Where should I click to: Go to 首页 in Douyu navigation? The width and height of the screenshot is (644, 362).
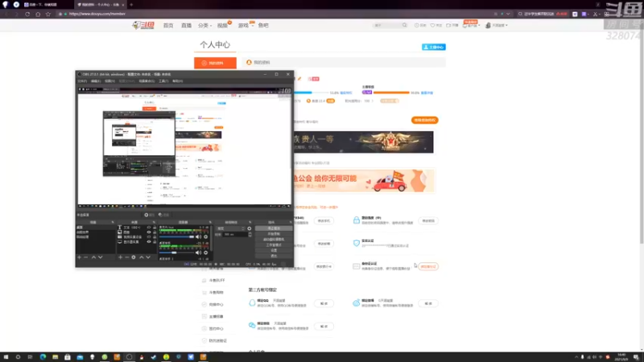click(x=168, y=26)
